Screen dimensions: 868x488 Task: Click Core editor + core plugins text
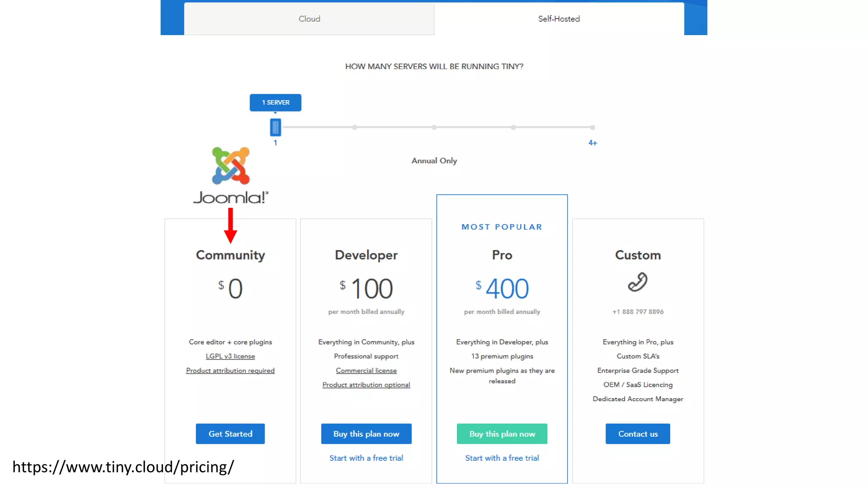(230, 342)
